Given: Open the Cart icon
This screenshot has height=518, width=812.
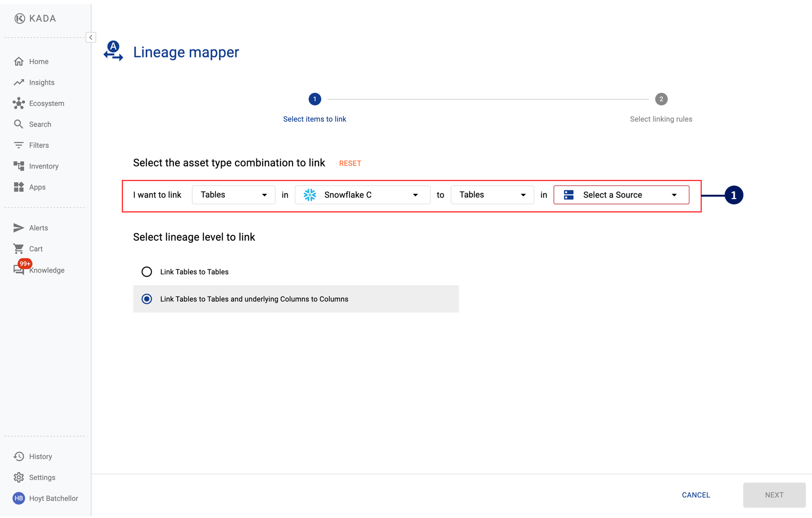Looking at the screenshot, I should click(x=19, y=249).
